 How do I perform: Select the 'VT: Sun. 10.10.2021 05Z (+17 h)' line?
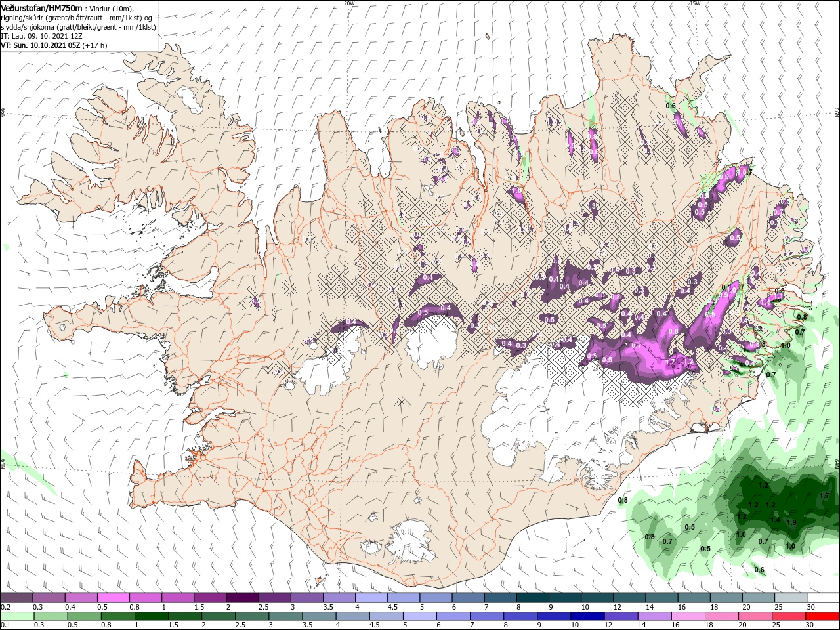click(54, 45)
